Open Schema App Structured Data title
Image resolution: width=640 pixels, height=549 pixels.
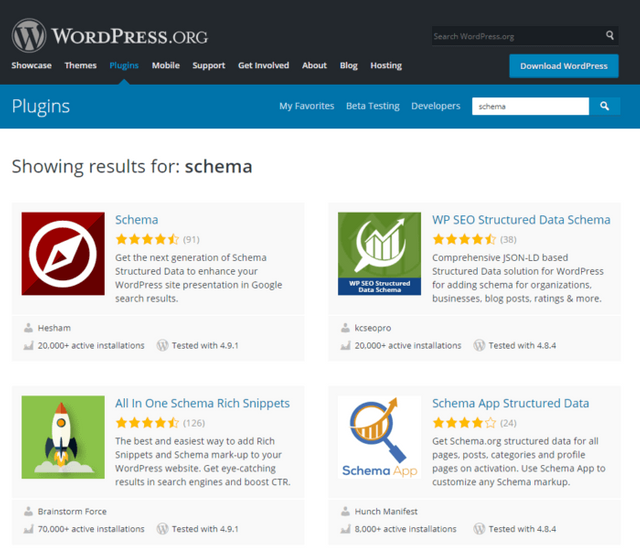(x=511, y=403)
